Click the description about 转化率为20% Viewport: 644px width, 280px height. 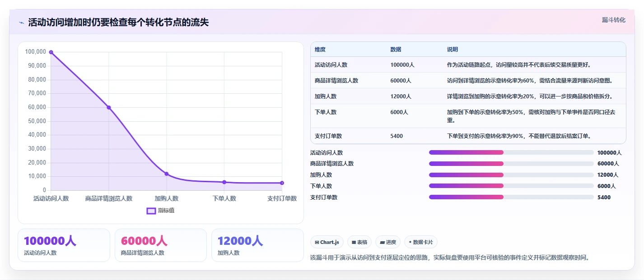pos(530,96)
